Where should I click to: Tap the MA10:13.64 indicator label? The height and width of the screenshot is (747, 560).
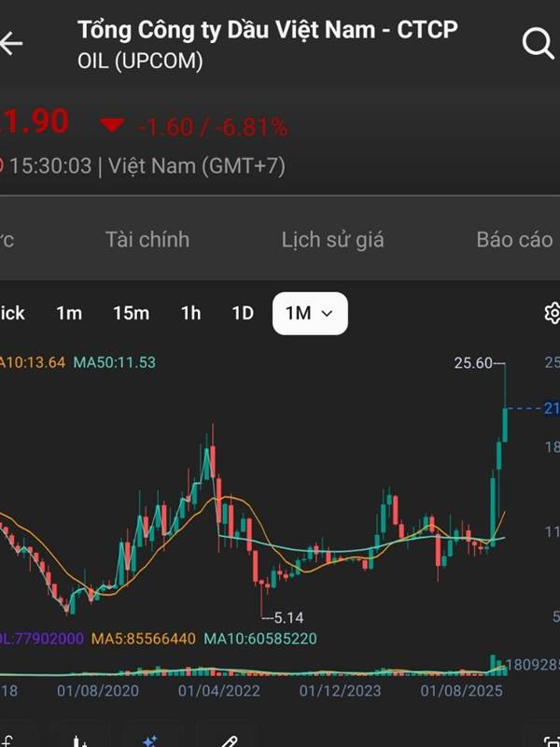pos(33,362)
